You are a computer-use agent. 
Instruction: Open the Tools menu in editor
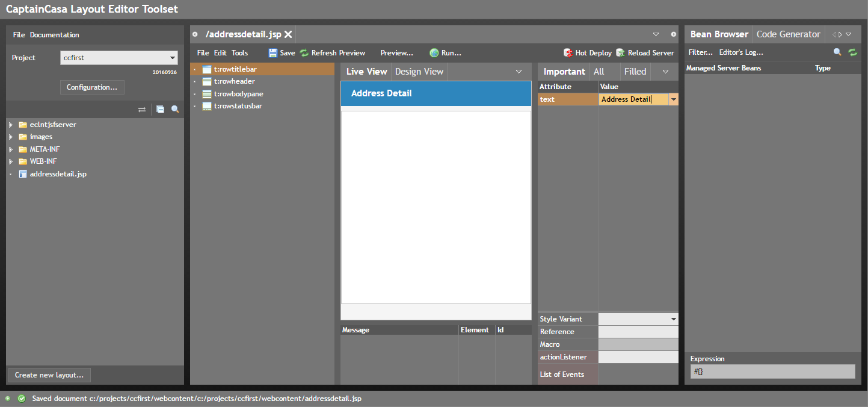point(239,53)
